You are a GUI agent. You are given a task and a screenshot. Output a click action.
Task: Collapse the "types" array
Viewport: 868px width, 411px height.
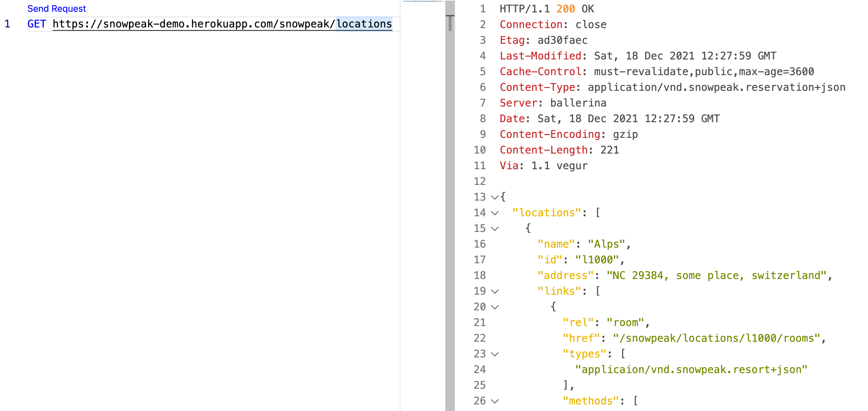(494, 354)
